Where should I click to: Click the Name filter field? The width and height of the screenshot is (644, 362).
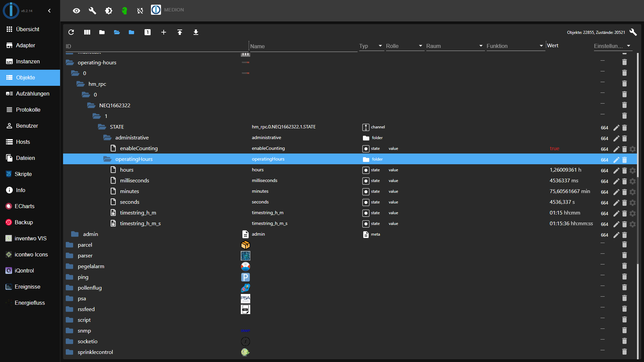click(303, 46)
